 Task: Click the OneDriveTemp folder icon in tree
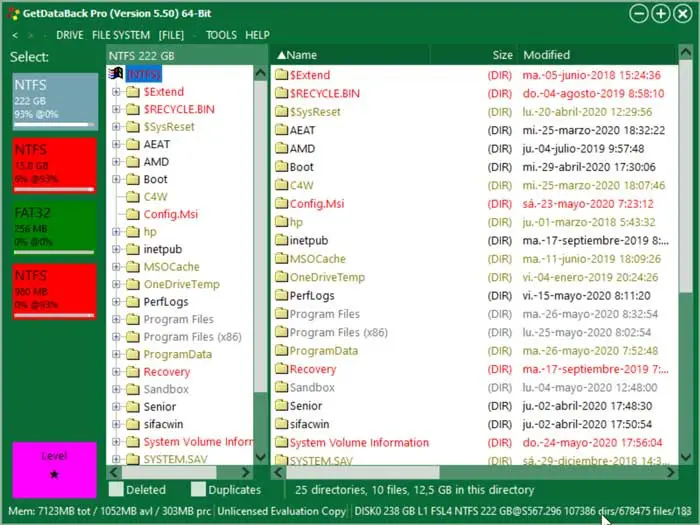[133, 284]
